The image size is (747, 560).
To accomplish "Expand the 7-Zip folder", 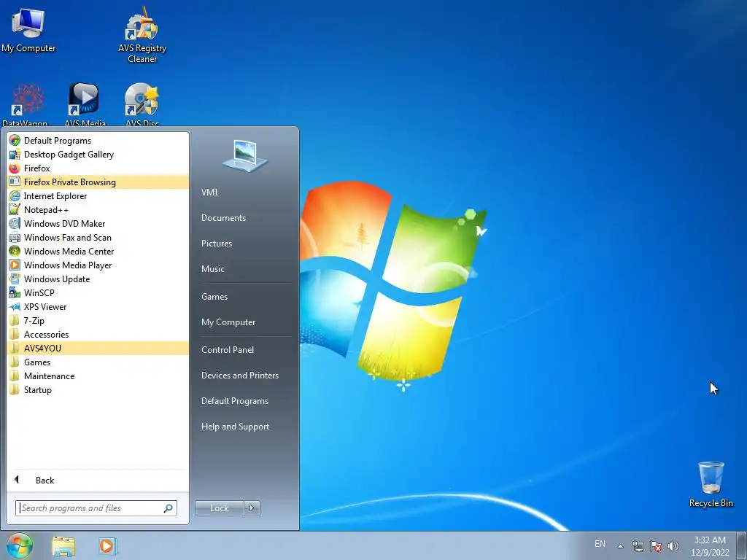I will pyautogui.click(x=98, y=321).
